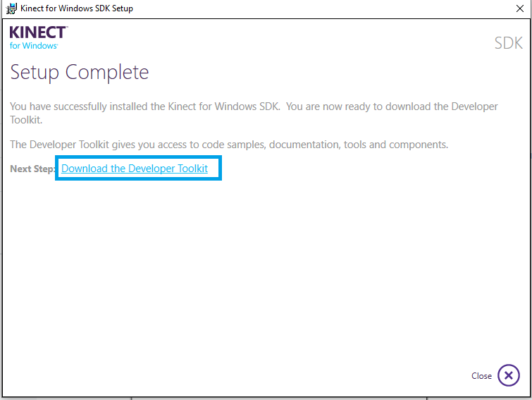Close the setup window from the title bar X
532x400 pixels.
[520, 8]
